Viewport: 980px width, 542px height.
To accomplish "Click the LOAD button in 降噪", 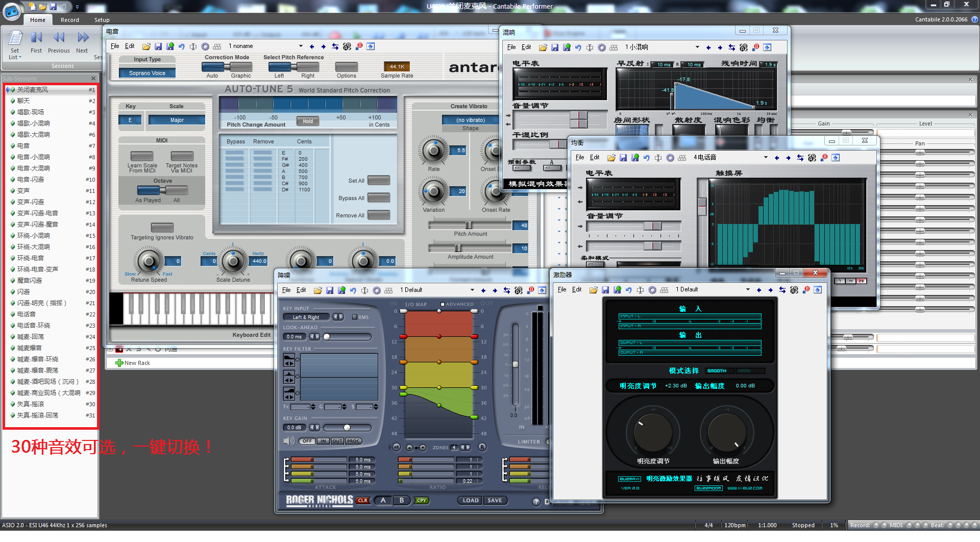I will [x=471, y=501].
